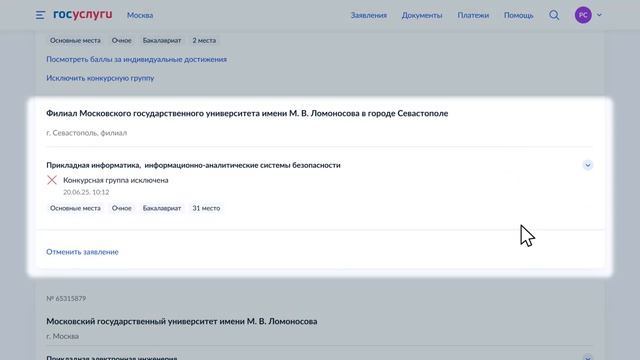Open Документы menu item

point(422,15)
